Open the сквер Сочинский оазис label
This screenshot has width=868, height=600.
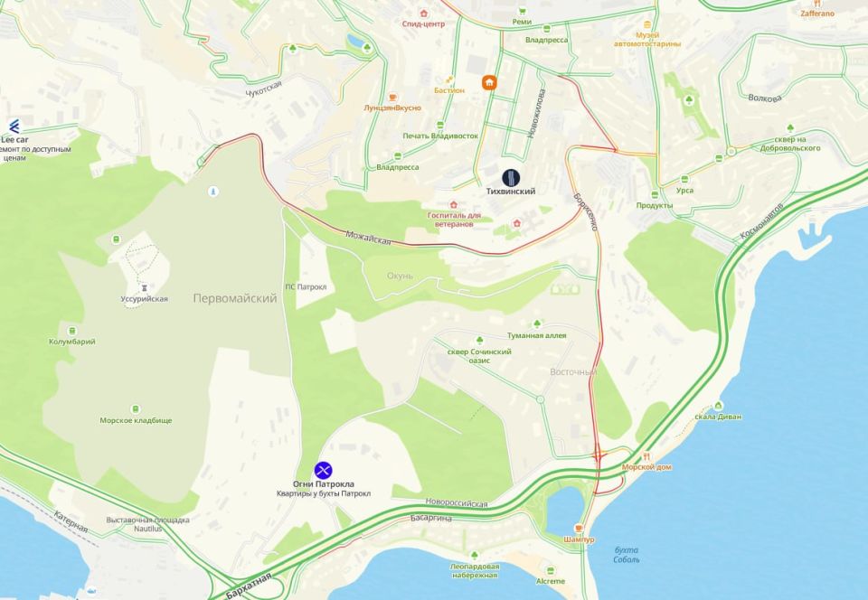coord(479,356)
